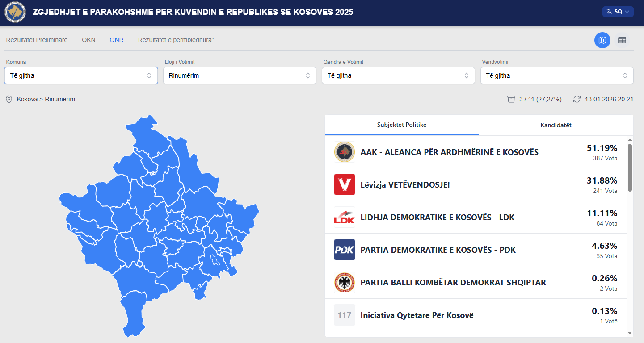Click the location pin icon near Kosova
The height and width of the screenshot is (343, 644).
click(x=9, y=99)
